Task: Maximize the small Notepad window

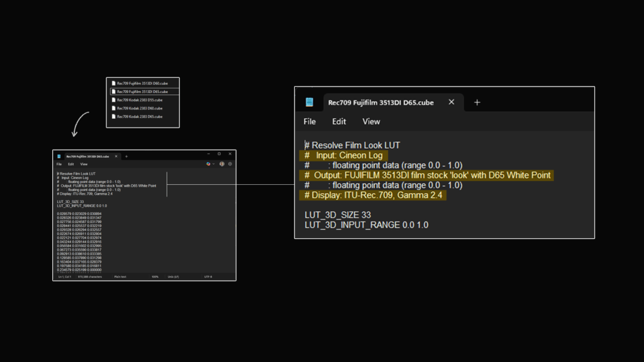Action: [x=219, y=154]
